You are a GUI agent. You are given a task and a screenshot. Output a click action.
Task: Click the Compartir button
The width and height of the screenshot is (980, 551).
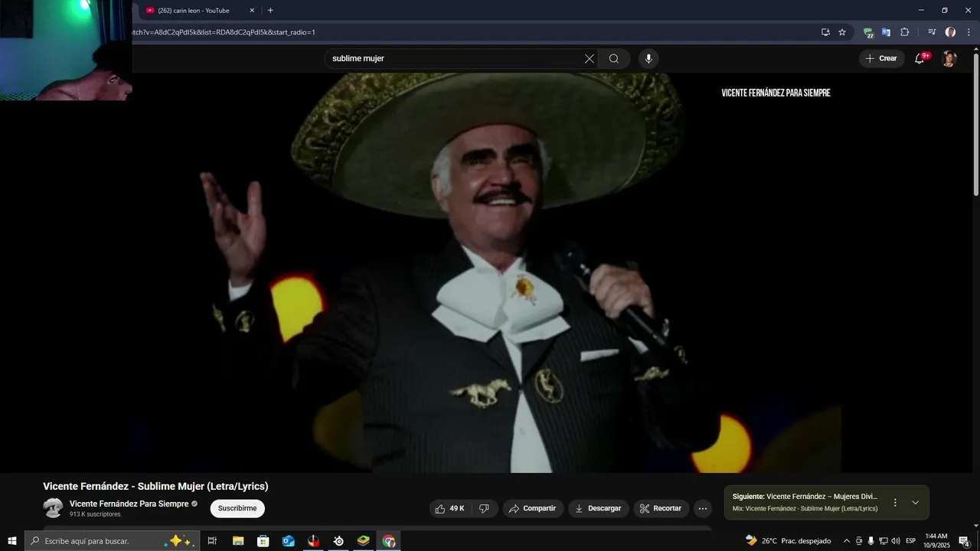click(533, 508)
